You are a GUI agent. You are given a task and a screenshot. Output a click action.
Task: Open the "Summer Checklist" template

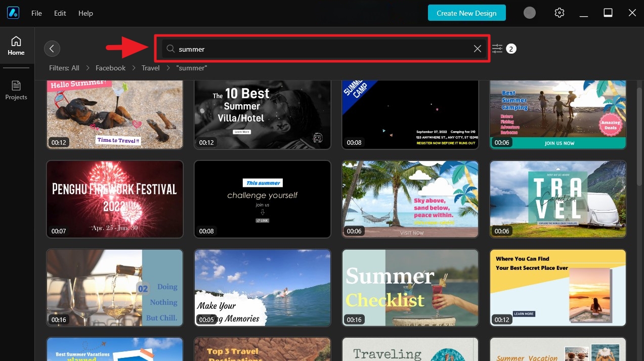click(410, 288)
